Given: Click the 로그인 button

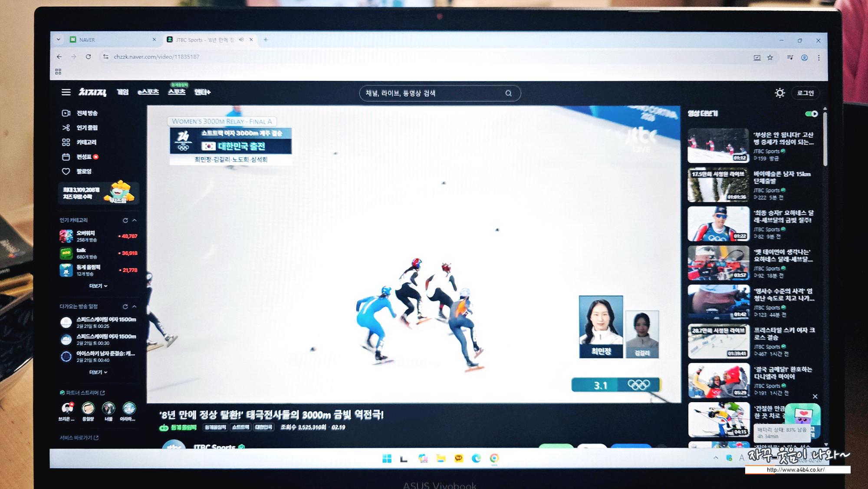Looking at the screenshot, I should click(805, 93).
